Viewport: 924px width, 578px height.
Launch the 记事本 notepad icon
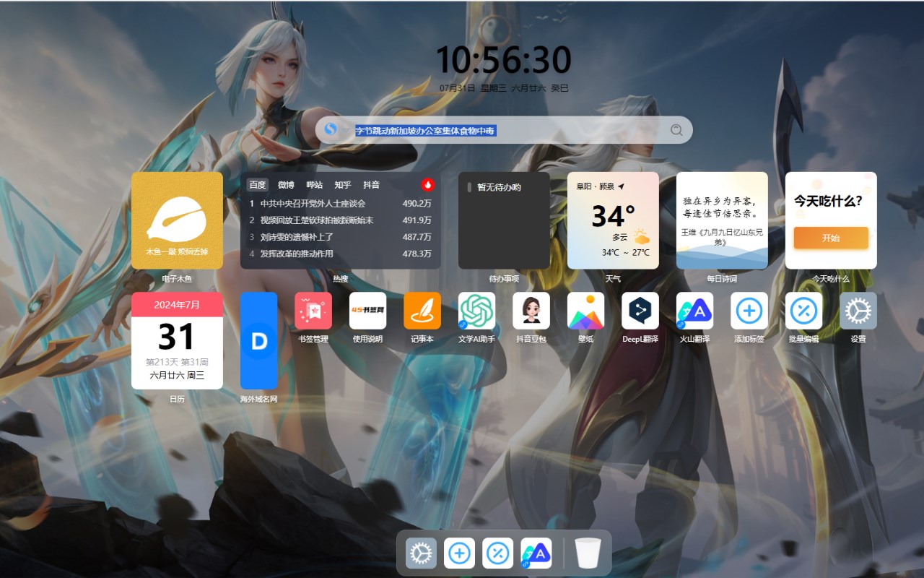pos(422,311)
